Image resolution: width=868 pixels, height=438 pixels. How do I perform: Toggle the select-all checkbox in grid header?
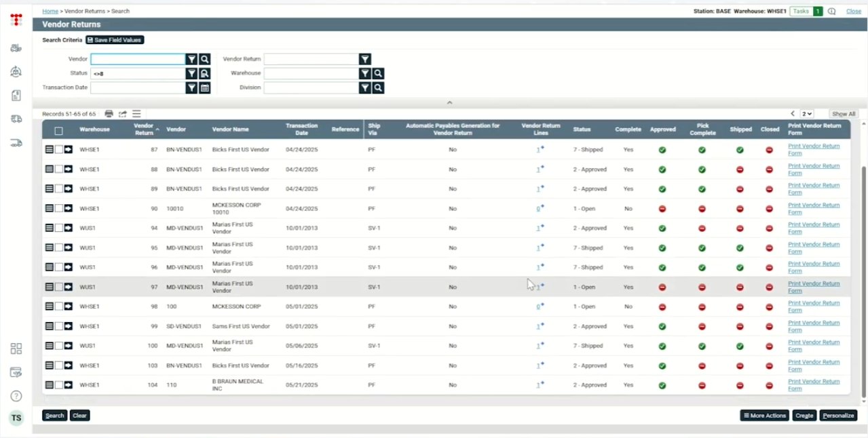pos(59,131)
